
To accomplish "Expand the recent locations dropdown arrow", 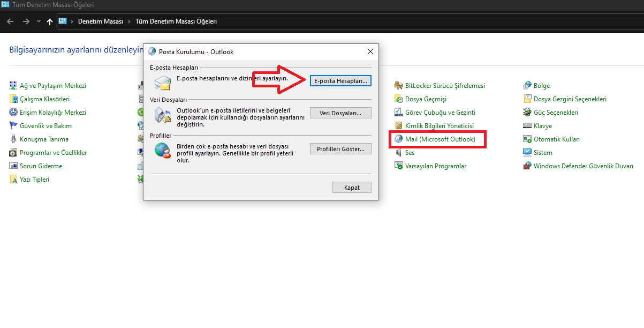I will (39, 21).
